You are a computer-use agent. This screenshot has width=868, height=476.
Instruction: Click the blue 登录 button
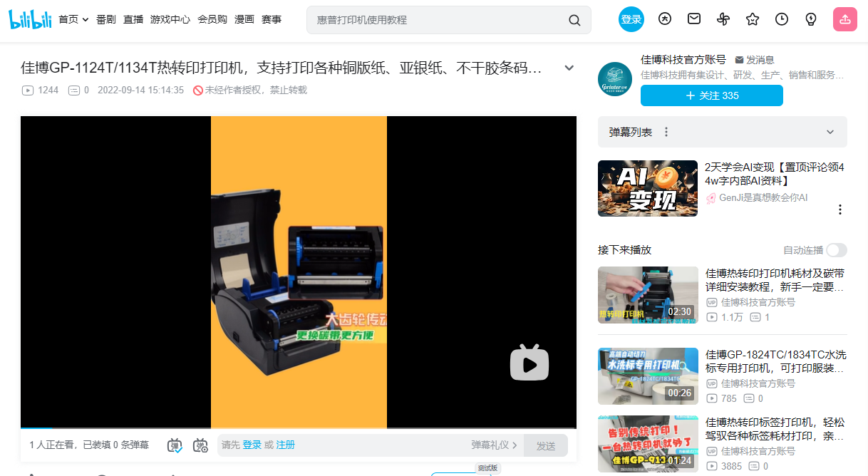(x=631, y=19)
